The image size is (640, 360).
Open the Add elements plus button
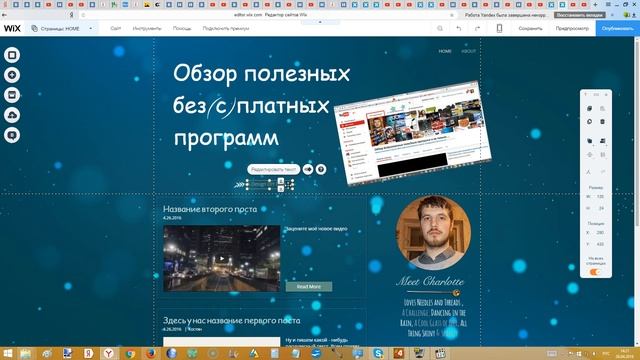pyautogui.click(x=12, y=75)
